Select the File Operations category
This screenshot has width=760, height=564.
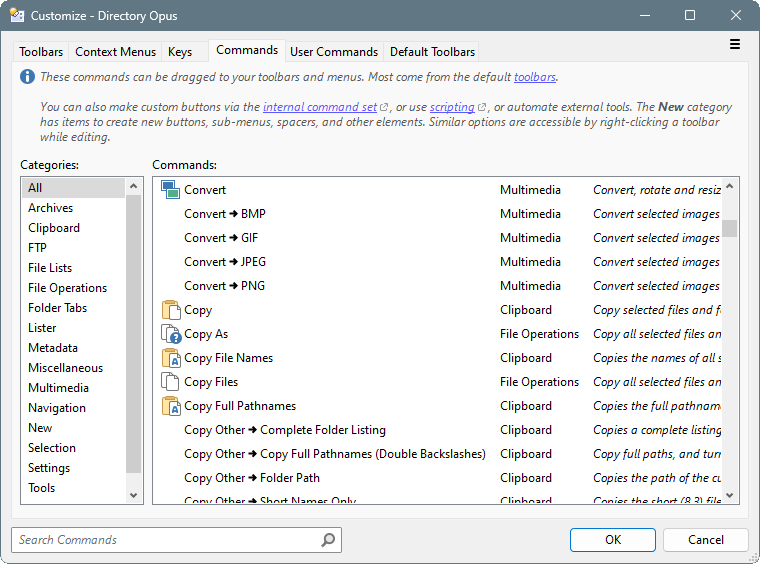(x=73, y=288)
